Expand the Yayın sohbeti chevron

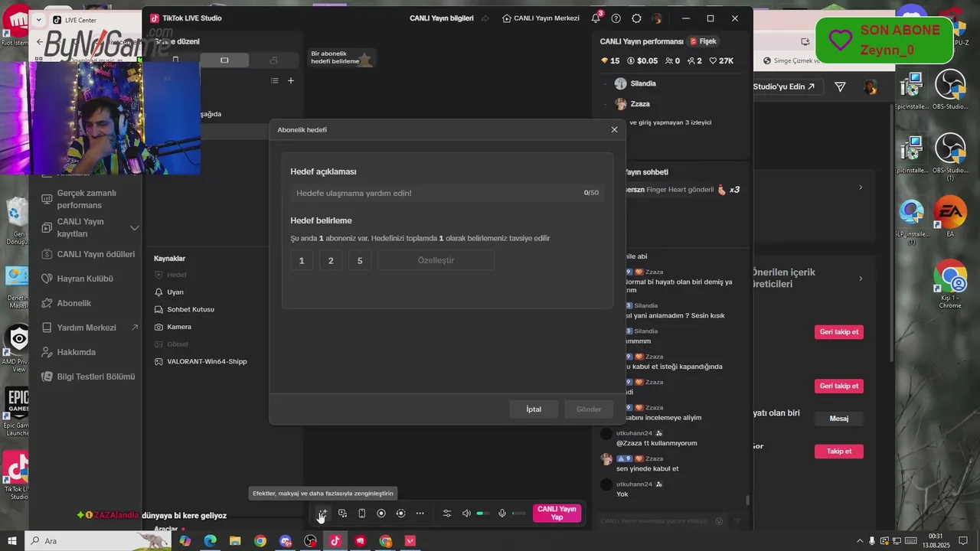tap(860, 187)
